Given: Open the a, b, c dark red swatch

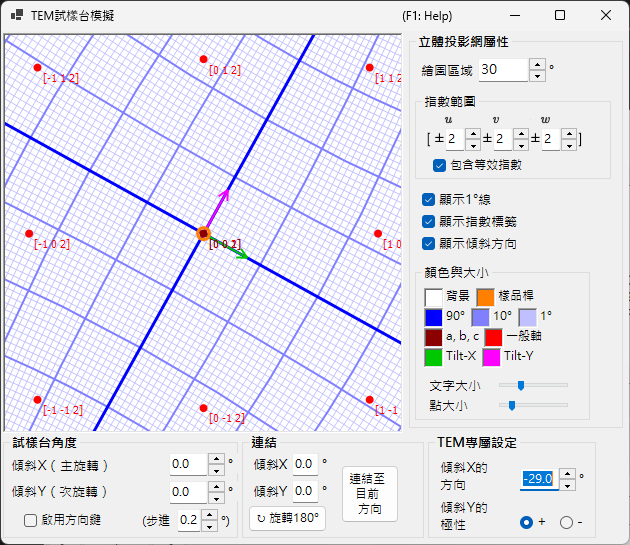Looking at the screenshot, I should (x=434, y=337).
